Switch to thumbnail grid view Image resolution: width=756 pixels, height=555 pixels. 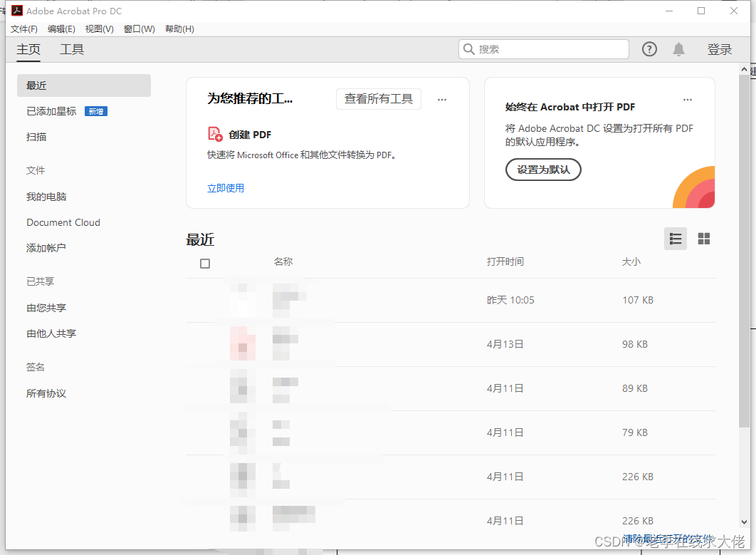point(703,239)
